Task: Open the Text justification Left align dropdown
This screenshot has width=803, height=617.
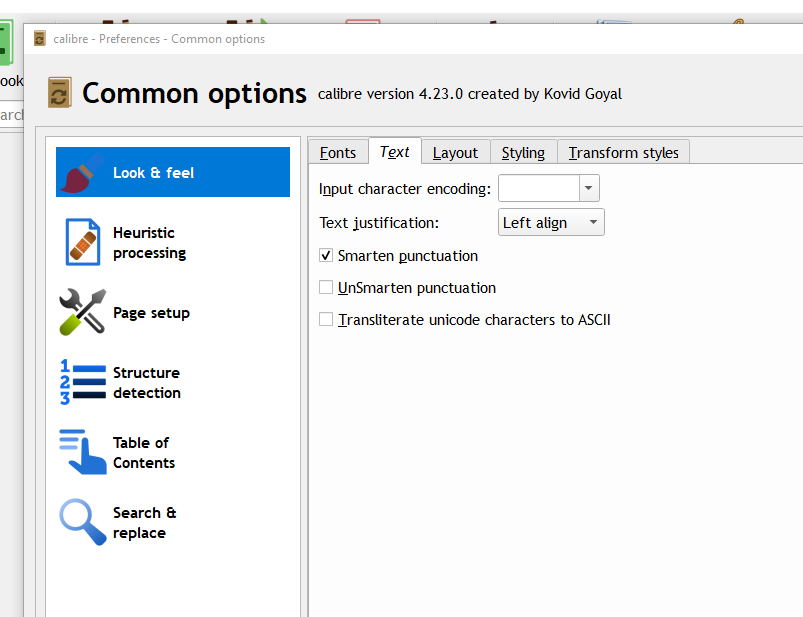Action: [x=551, y=222]
